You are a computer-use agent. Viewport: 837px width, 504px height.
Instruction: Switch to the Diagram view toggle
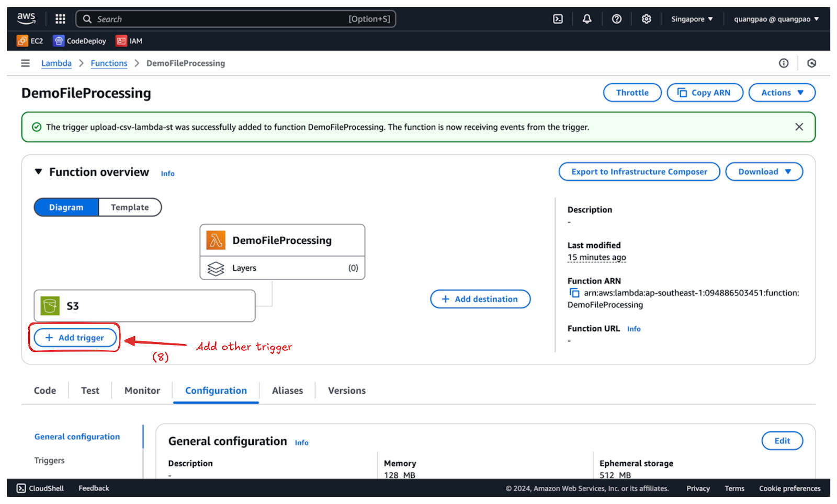[x=66, y=208]
